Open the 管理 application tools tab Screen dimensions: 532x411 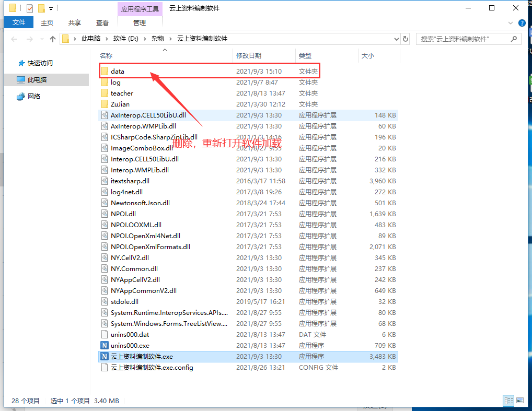point(140,22)
